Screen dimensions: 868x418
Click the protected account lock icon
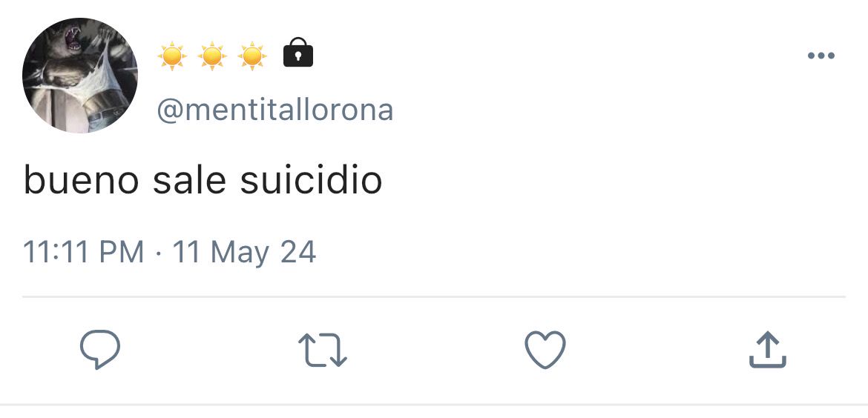click(x=297, y=52)
